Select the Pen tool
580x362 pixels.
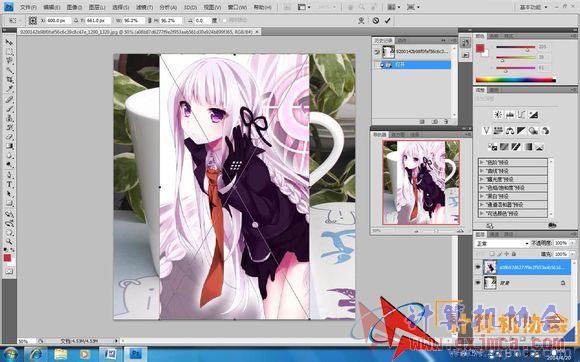[9, 175]
